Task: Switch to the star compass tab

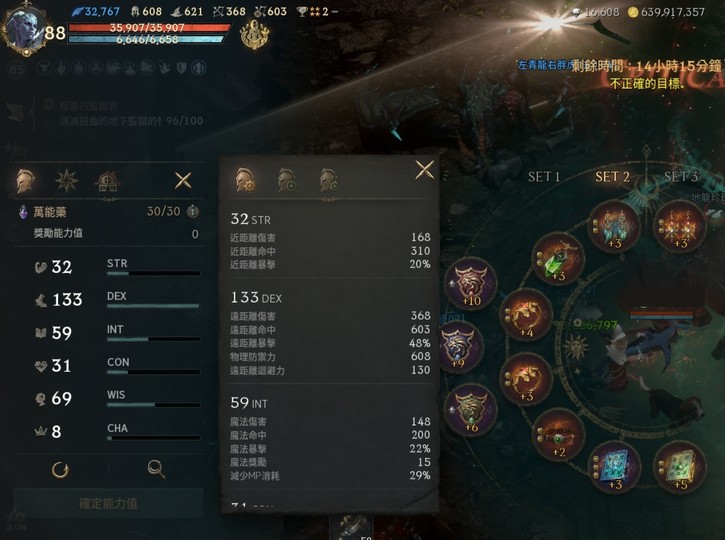Action: [67, 181]
